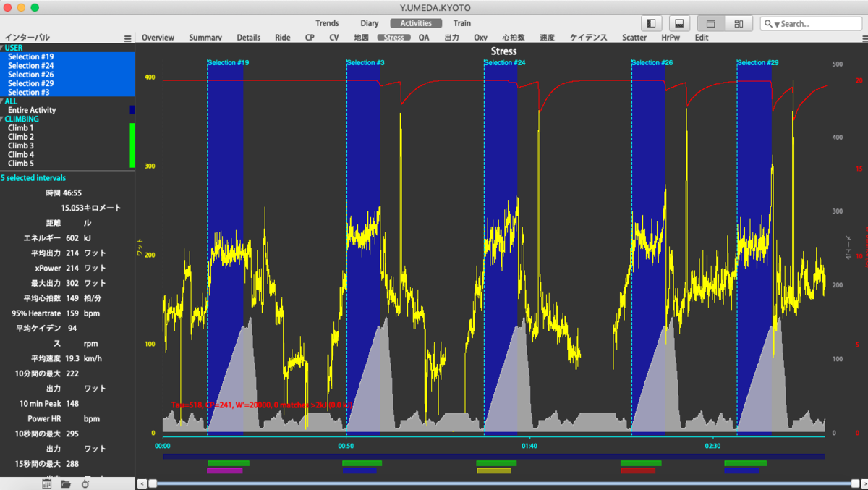Collapse the USER interval group
Screen dimensions: 868x490
2,48
